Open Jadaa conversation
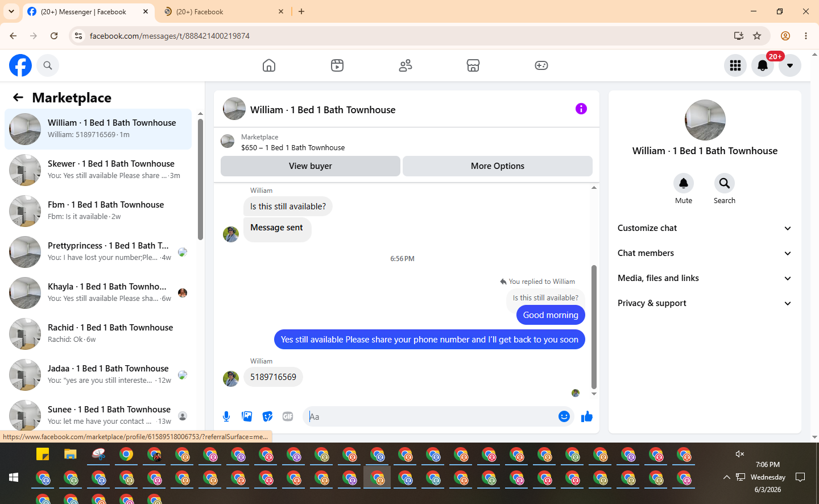Image resolution: width=819 pixels, height=504 pixels. 98,375
